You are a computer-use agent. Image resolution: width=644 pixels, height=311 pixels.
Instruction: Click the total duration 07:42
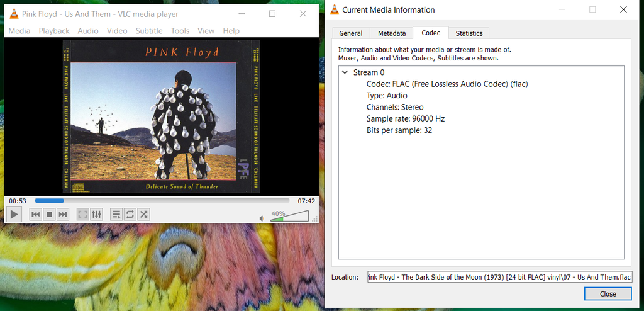(306, 201)
